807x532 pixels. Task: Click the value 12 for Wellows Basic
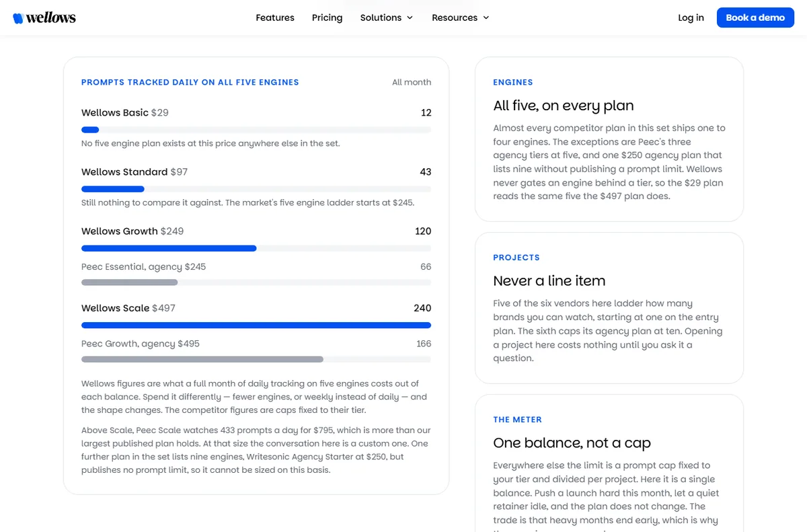click(x=426, y=112)
